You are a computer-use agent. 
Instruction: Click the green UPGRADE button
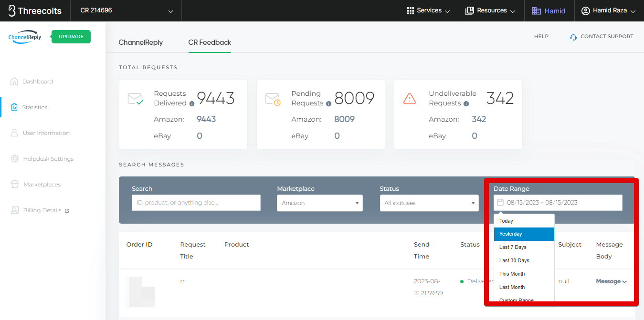point(71,37)
